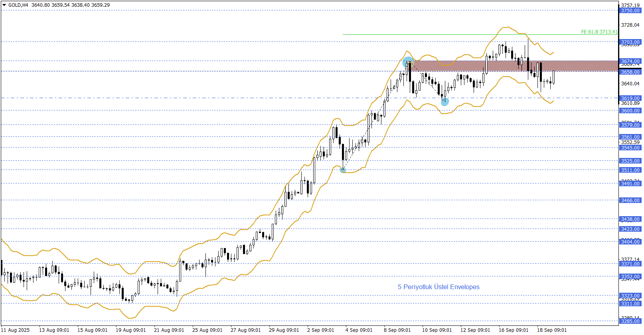Viewport: 644px width, 335px height.
Task: Click the 3750.00 price level tag
Action: pos(630,11)
